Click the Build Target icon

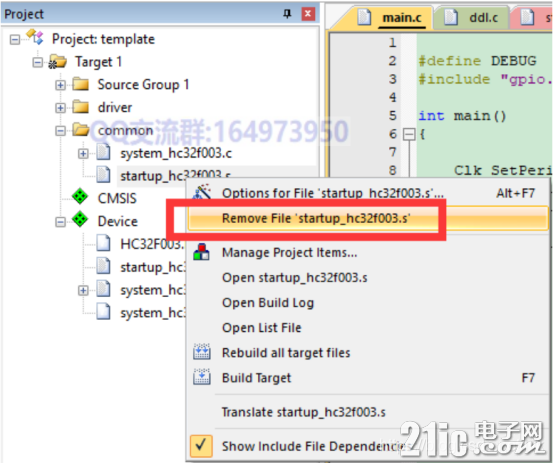[x=202, y=377]
